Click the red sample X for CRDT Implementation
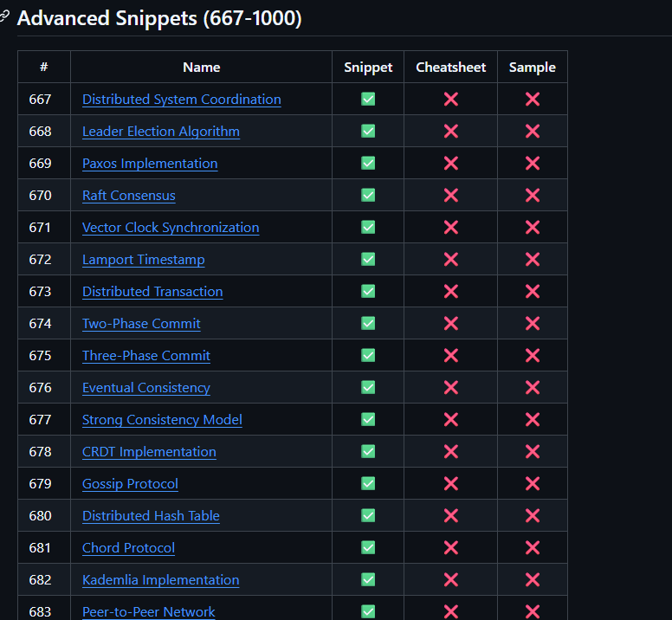The width and height of the screenshot is (672, 620). (x=532, y=451)
